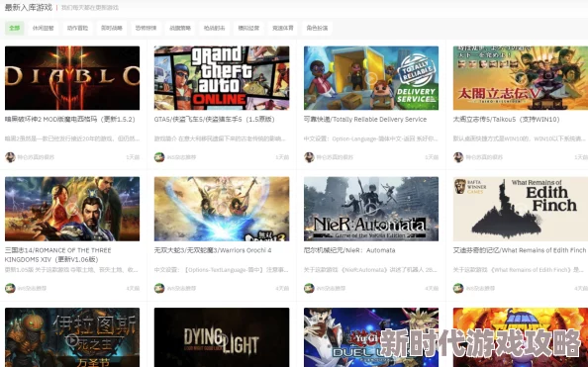Viewport: 588px width, 367px height.
Task: Click the uploader name beside the Warriors Orochi 4 avatar
Action: tap(181, 288)
